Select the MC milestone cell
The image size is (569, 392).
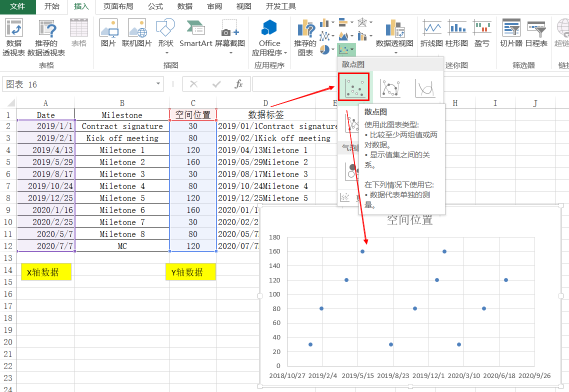(x=122, y=246)
